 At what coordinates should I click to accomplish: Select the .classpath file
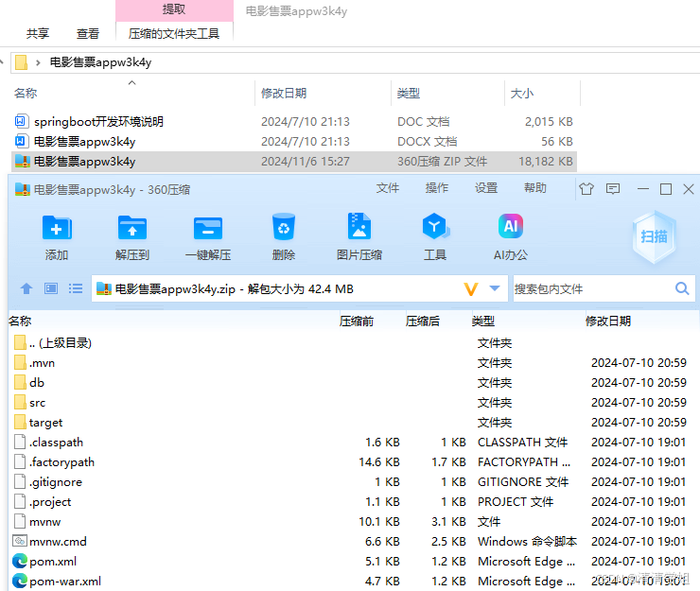coord(56,443)
